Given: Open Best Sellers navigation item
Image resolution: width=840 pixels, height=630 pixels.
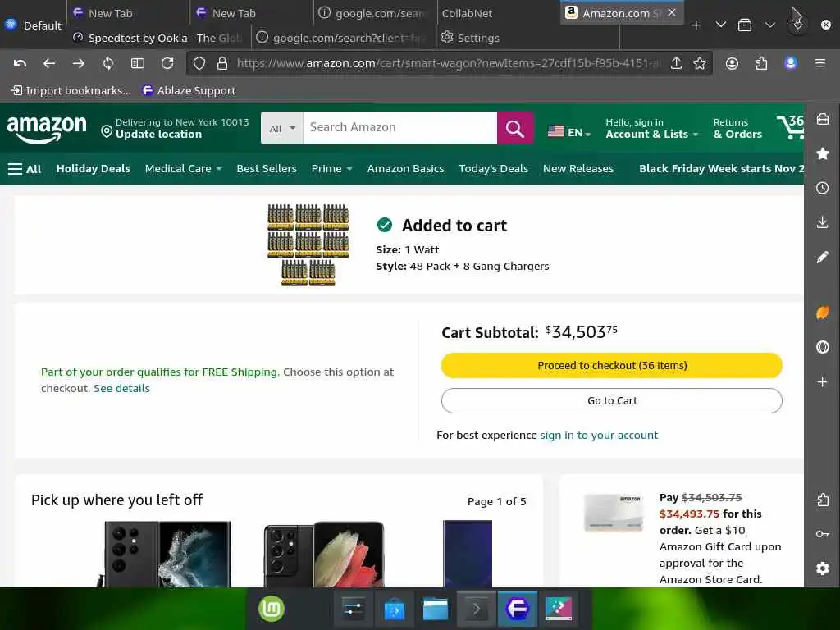Looking at the screenshot, I should point(267,169).
